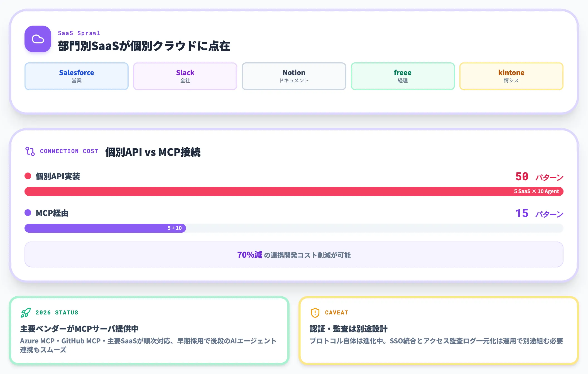Click the '5 + 10' bar label
The image size is (588, 374).
click(x=175, y=228)
